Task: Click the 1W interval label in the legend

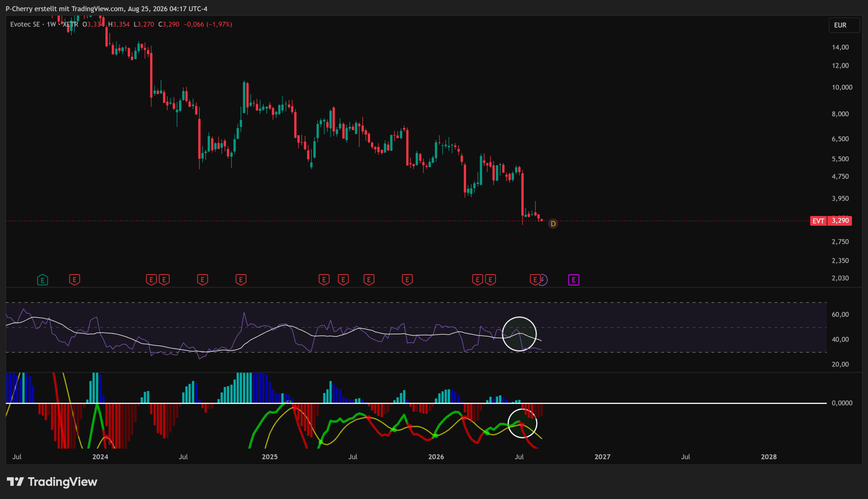Action: 52,24
